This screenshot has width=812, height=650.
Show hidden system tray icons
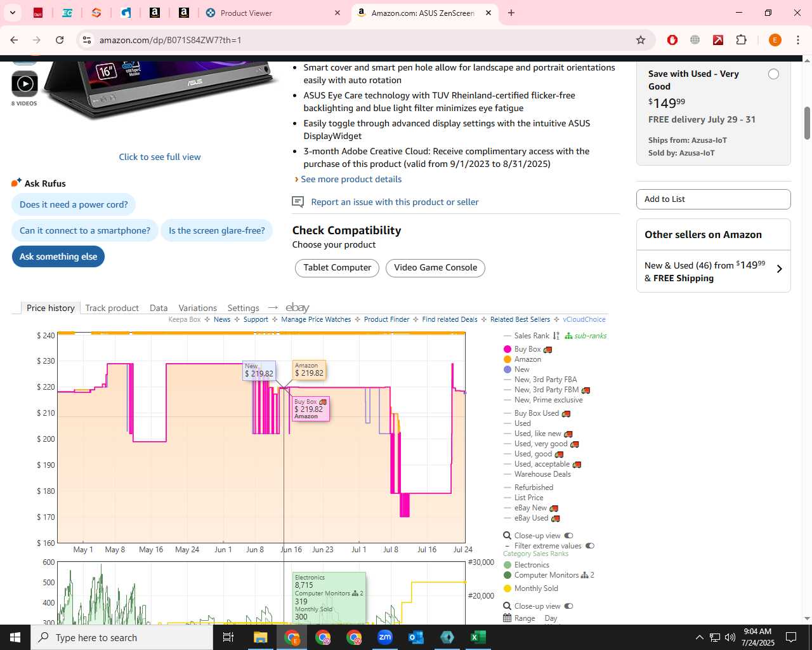click(699, 637)
